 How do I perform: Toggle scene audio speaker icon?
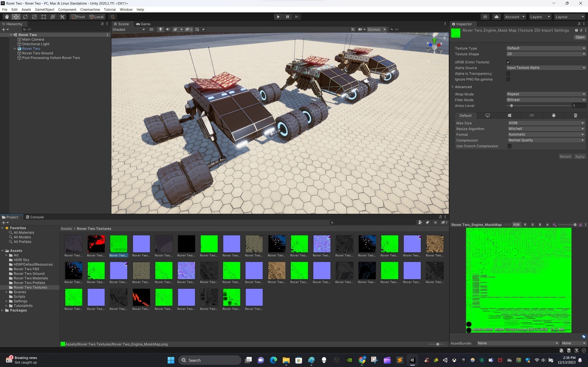click(x=168, y=29)
